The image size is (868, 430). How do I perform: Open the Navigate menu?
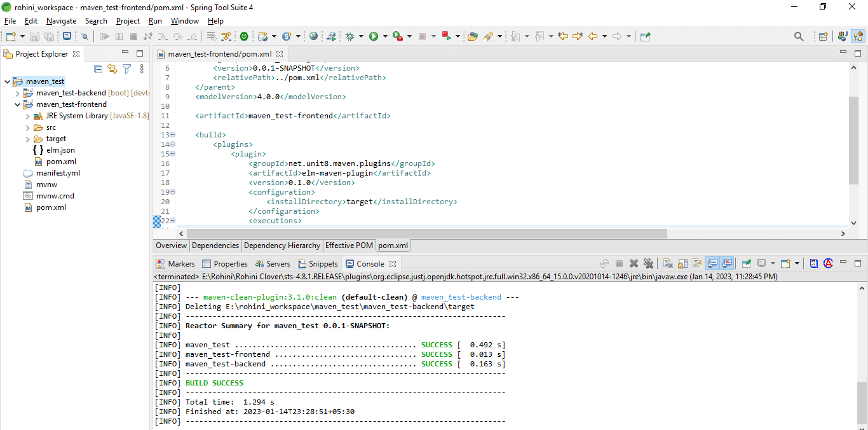[61, 21]
